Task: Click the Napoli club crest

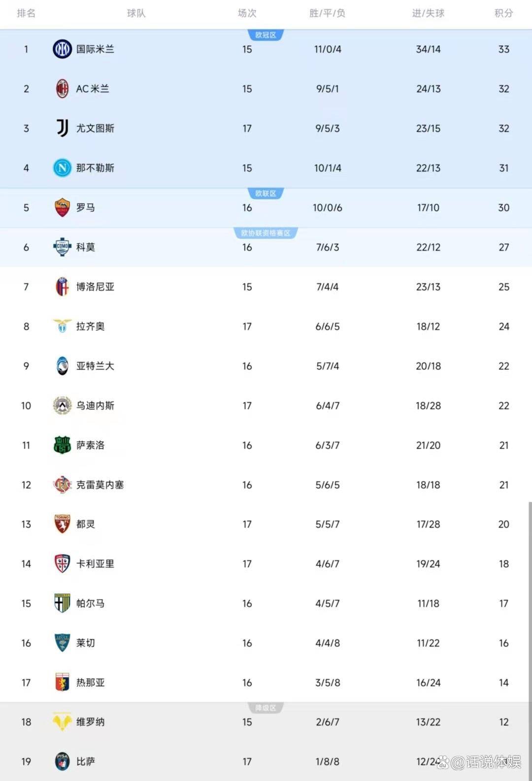Action: point(62,168)
